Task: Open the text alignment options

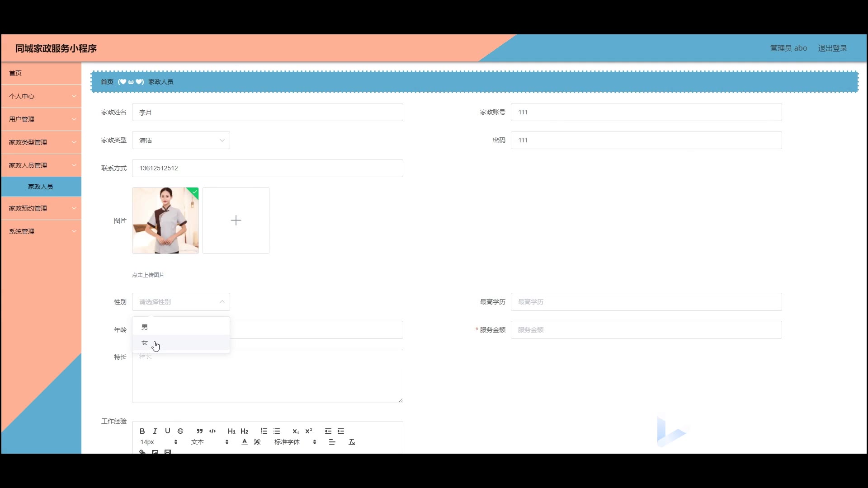Action: 332,442
